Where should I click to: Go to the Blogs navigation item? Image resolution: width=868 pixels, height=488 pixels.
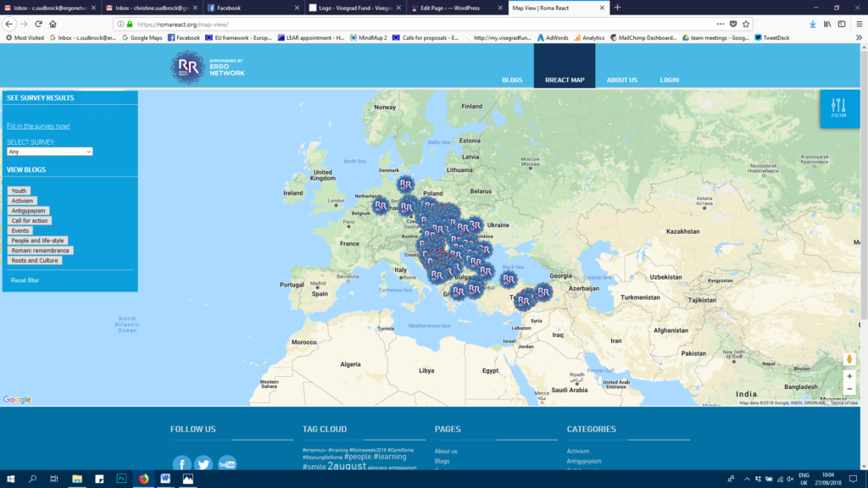[512, 80]
